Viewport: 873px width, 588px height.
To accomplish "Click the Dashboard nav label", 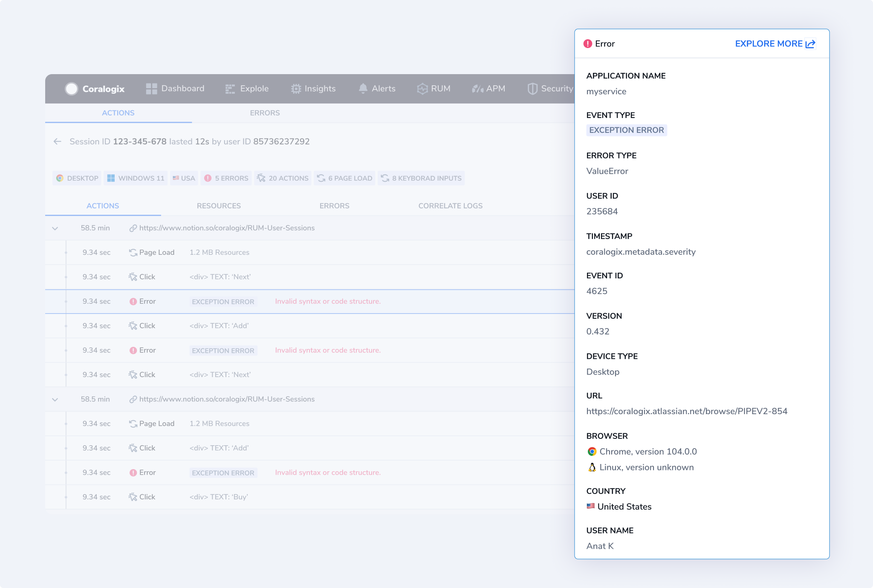I will (x=183, y=89).
